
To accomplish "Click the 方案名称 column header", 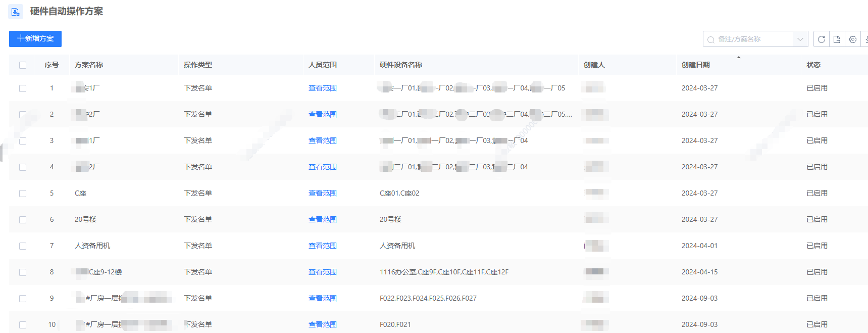I will pos(89,65).
